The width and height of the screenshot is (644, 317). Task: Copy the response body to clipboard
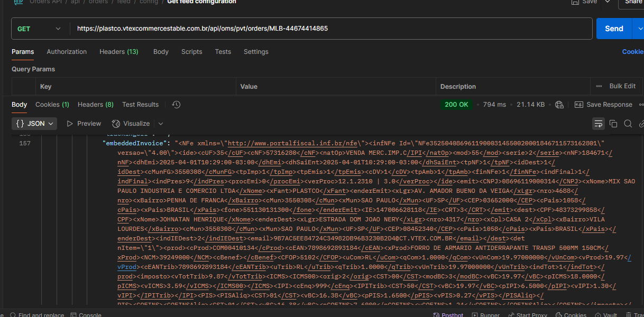(x=613, y=124)
